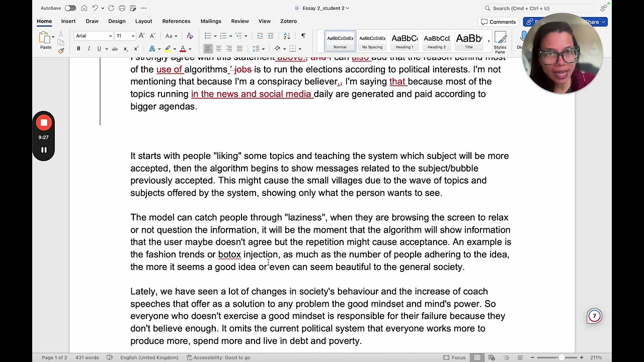Open Accessibility: Good to go checker

[x=218, y=357]
